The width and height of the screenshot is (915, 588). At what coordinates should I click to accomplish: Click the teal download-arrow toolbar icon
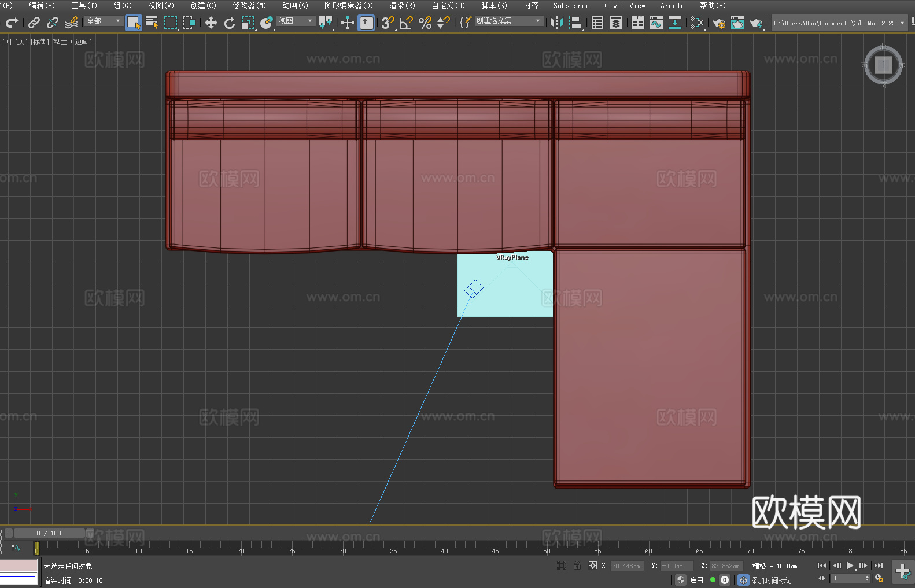(x=675, y=23)
